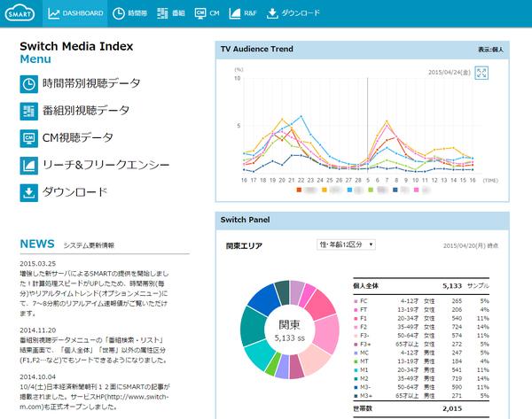The width and height of the screenshot is (532, 419).
Task: Click the F3- row in the panel table
Action: pos(421,335)
